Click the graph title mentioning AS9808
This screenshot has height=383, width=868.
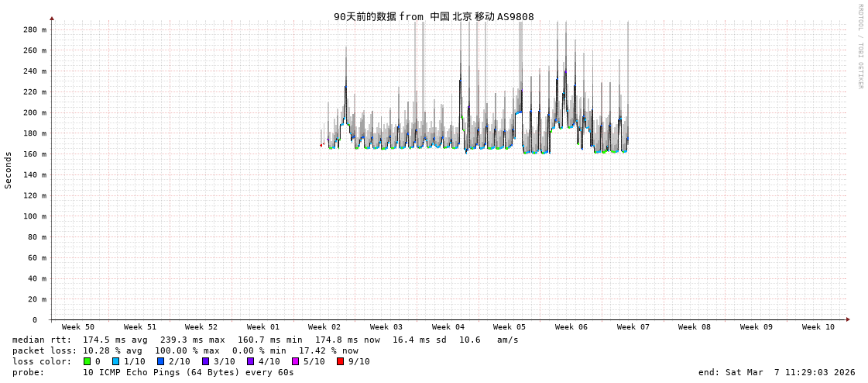434,16
